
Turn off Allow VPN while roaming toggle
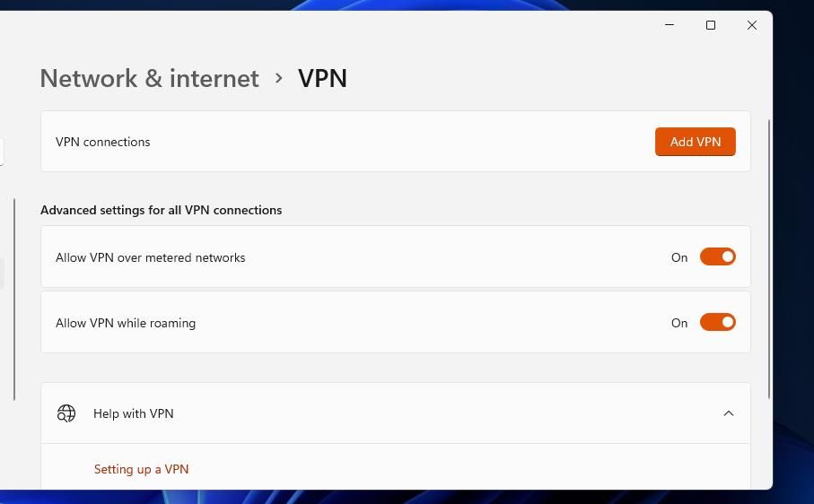(x=717, y=323)
